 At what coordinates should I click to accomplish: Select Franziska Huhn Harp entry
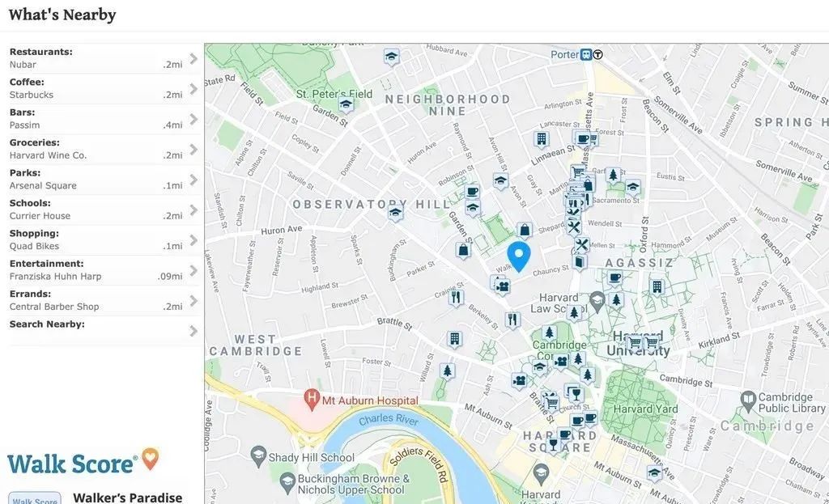(x=56, y=277)
